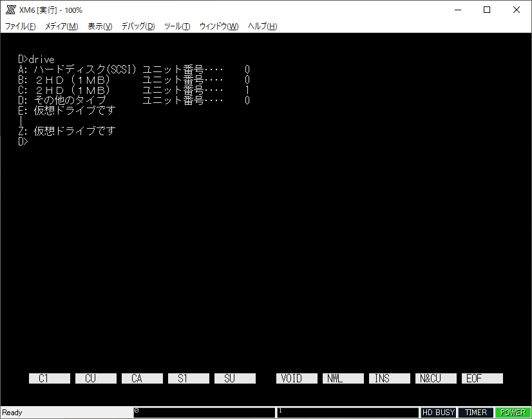Click the SU function key label
This screenshot has height=419, width=532.
point(235,378)
